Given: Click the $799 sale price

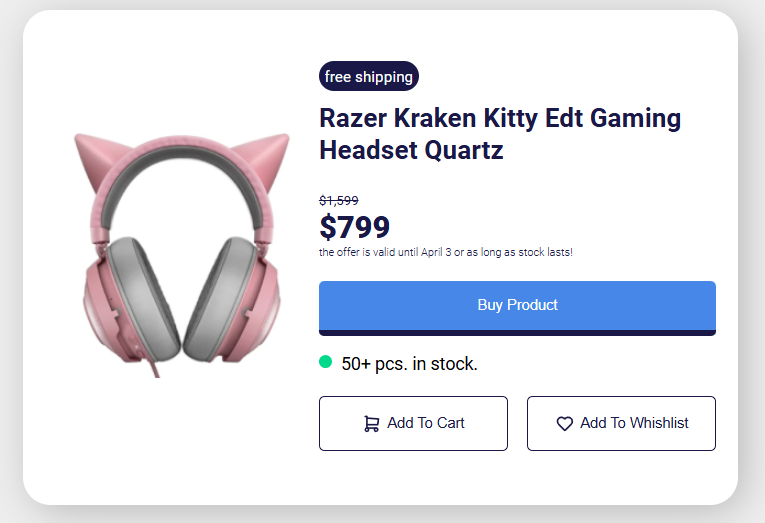Looking at the screenshot, I should pos(355,227).
